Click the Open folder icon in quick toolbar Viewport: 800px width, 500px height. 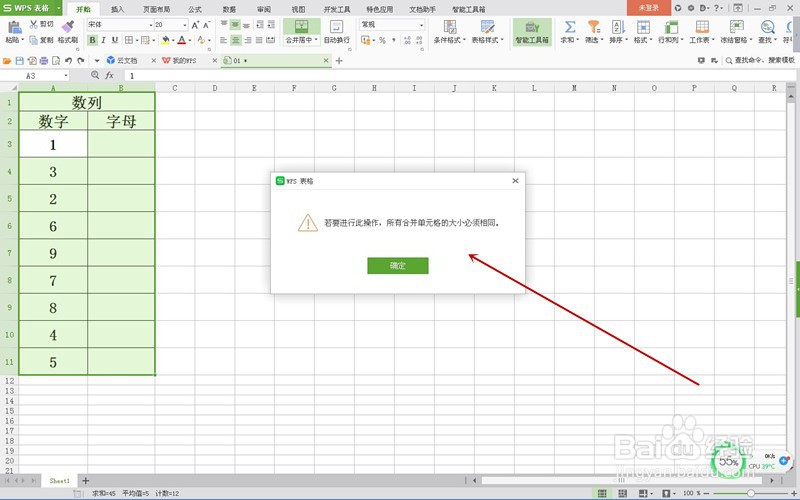7,61
